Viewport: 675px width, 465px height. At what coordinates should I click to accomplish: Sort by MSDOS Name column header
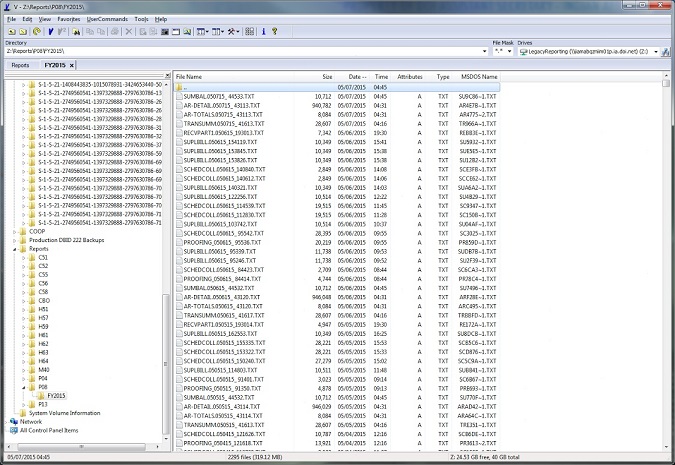coord(479,77)
